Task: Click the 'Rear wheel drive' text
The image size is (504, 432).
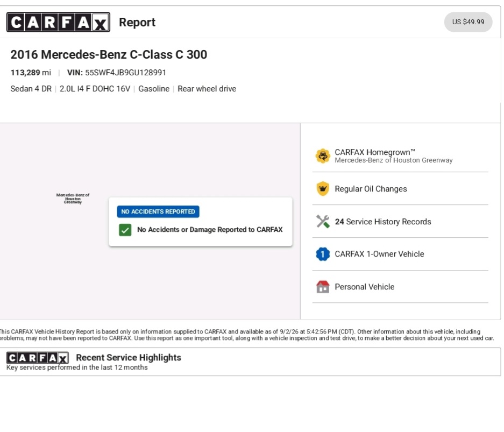Action: 207,89
